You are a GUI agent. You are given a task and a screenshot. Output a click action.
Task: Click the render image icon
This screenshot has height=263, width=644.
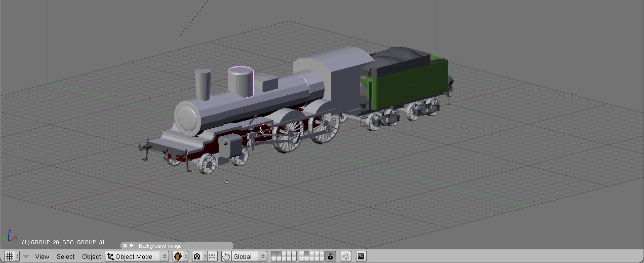[360, 256]
